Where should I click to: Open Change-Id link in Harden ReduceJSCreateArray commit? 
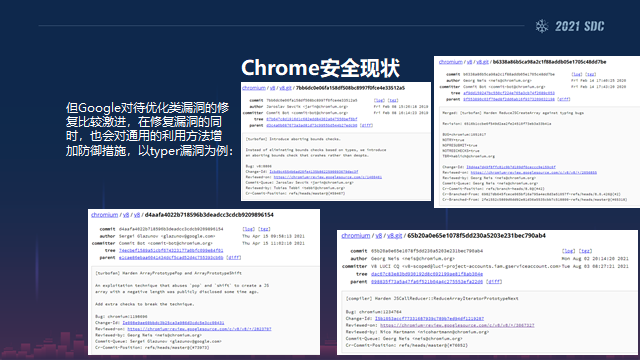pos(511,167)
